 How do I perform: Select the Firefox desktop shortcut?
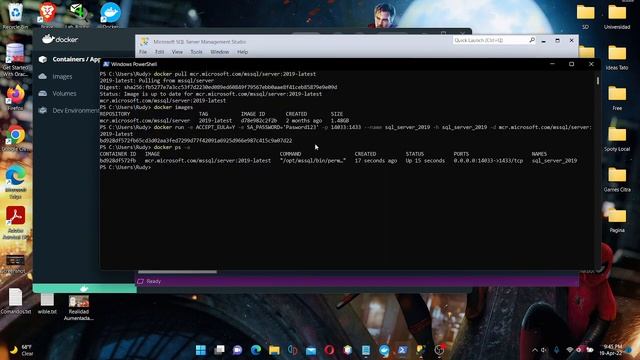(16, 98)
